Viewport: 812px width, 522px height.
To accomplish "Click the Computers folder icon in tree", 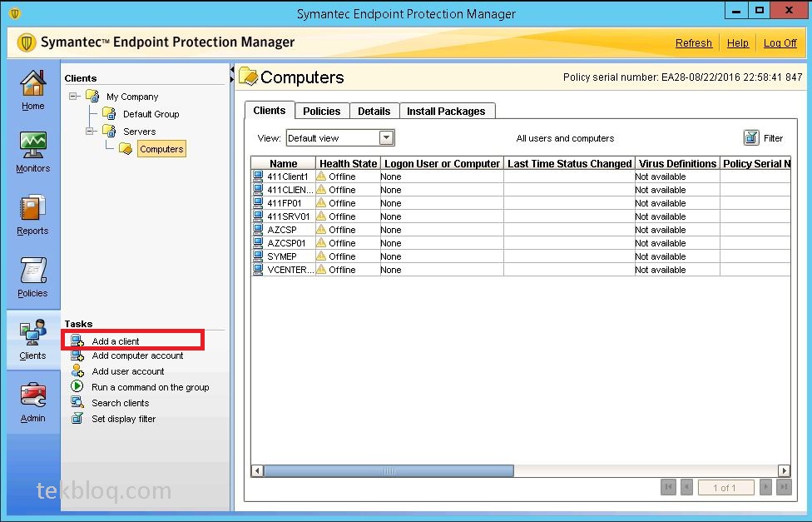I will click(x=126, y=149).
